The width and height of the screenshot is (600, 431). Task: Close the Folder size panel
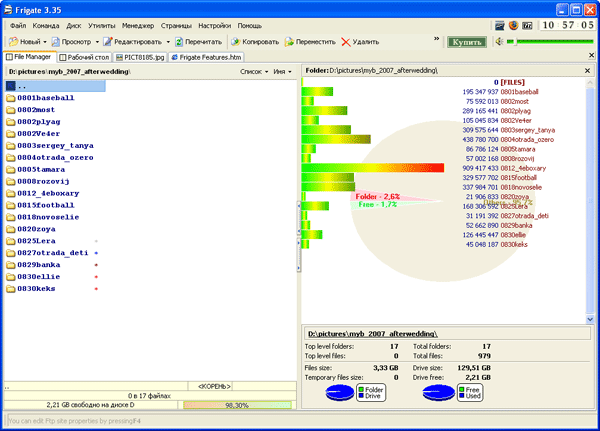587,70
